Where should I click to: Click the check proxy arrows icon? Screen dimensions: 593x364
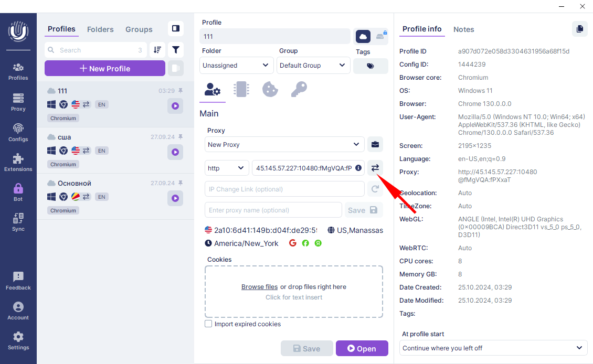tap(375, 168)
